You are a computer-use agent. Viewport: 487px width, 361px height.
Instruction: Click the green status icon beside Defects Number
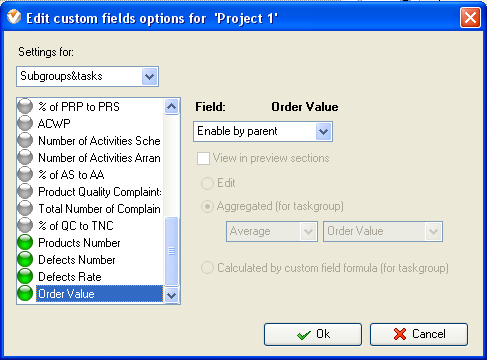pos(25,259)
